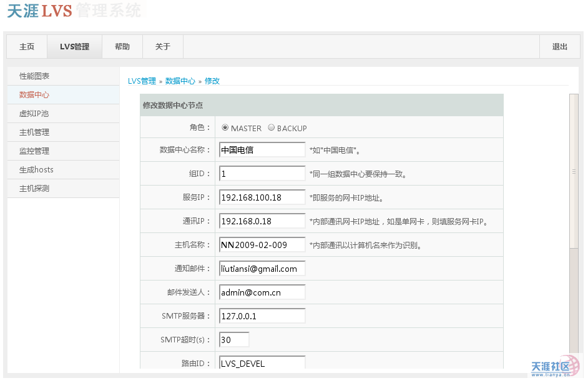Open 性能图表 in the sidebar
The width and height of the screenshot is (588, 383).
pos(34,76)
